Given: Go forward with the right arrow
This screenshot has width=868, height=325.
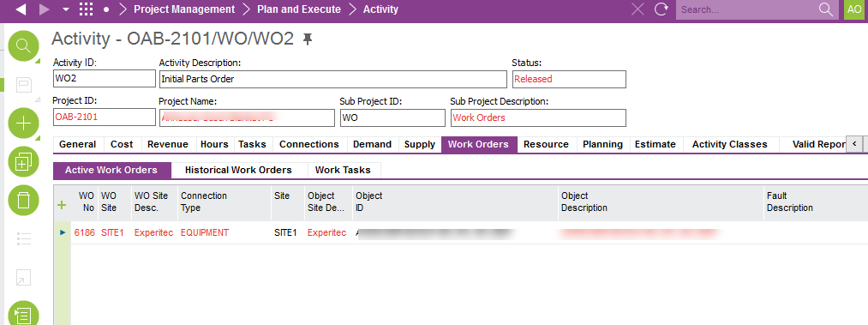Looking at the screenshot, I should 45,9.
